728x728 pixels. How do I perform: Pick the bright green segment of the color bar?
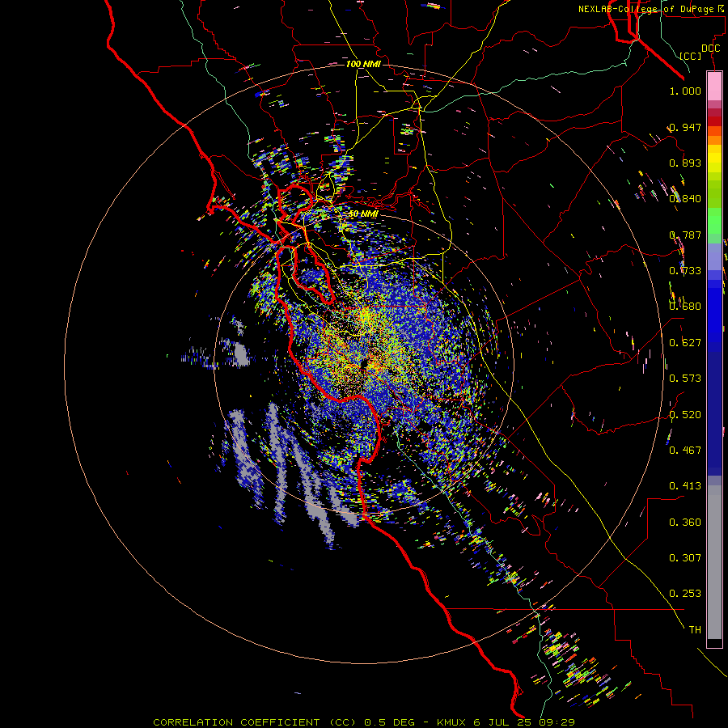(x=714, y=221)
